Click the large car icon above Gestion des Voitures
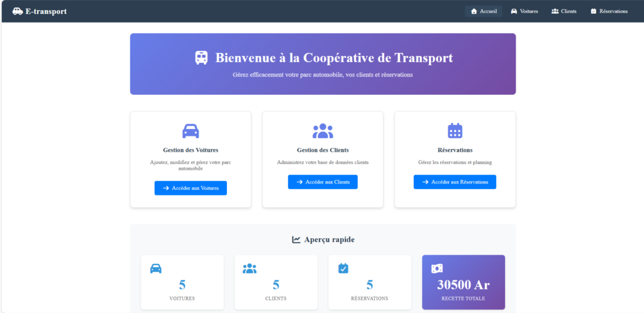Screen dimensions: 644x313 (191, 131)
